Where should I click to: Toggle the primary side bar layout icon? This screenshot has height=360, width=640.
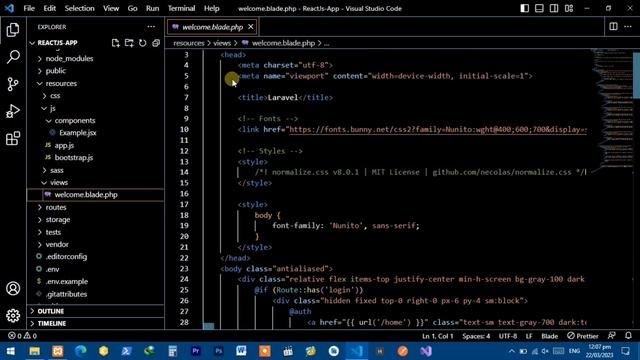[x=524, y=8]
